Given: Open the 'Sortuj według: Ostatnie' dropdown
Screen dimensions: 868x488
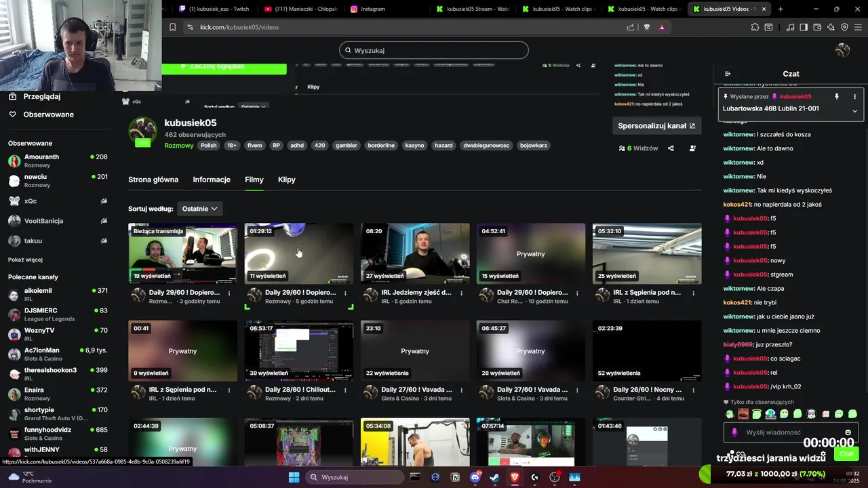Looking at the screenshot, I should tap(199, 209).
